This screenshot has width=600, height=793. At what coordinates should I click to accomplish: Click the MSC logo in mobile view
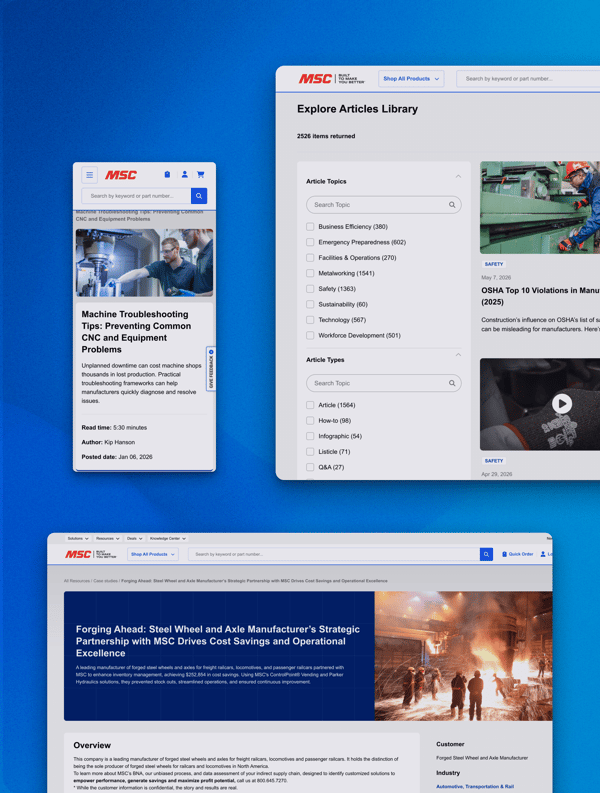(121, 175)
